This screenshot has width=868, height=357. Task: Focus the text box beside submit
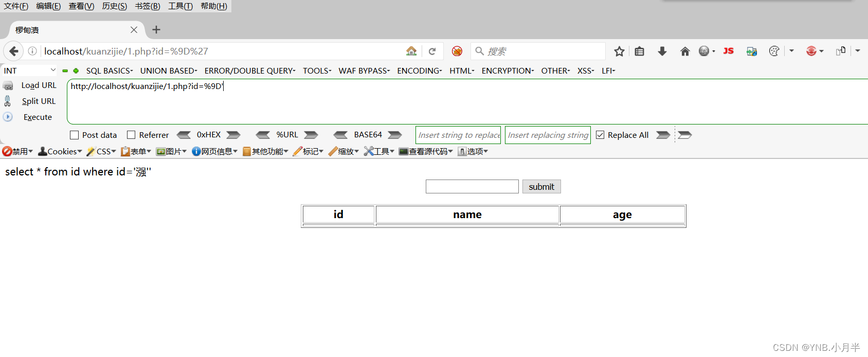tap(472, 187)
